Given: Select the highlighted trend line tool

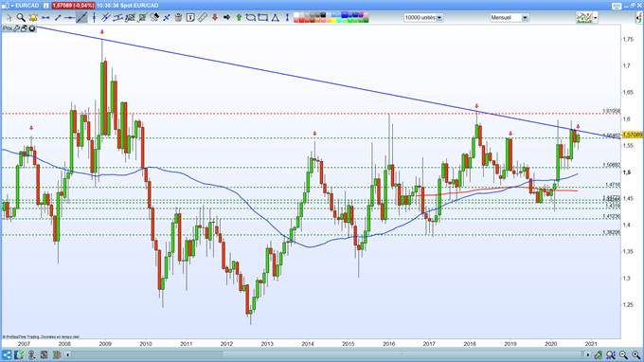Looking at the screenshot, I should 81,18.
